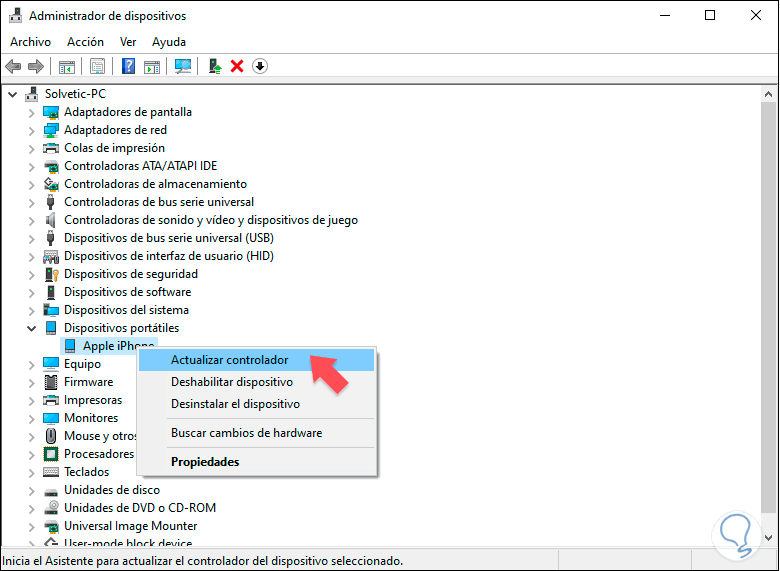The height and width of the screenshot is (571, 780).
Task: Click the Firmware chip icon
Action: coord(51,382)
